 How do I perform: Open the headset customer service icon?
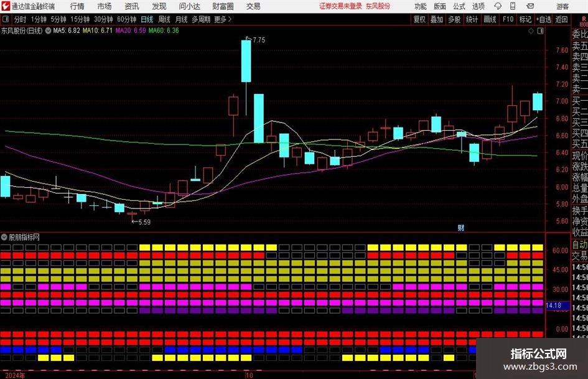click(x=498, y=6)
